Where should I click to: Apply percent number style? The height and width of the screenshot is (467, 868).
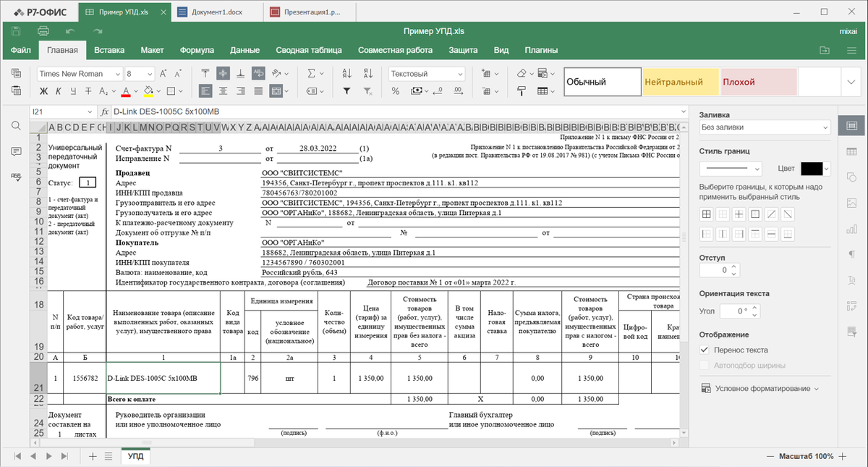396,91
